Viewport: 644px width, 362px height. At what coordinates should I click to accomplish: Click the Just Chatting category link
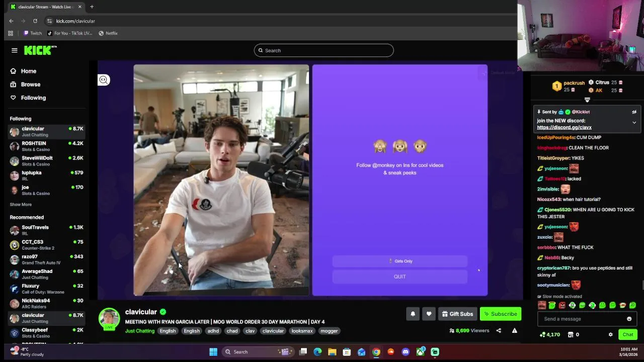click(140, 331)
